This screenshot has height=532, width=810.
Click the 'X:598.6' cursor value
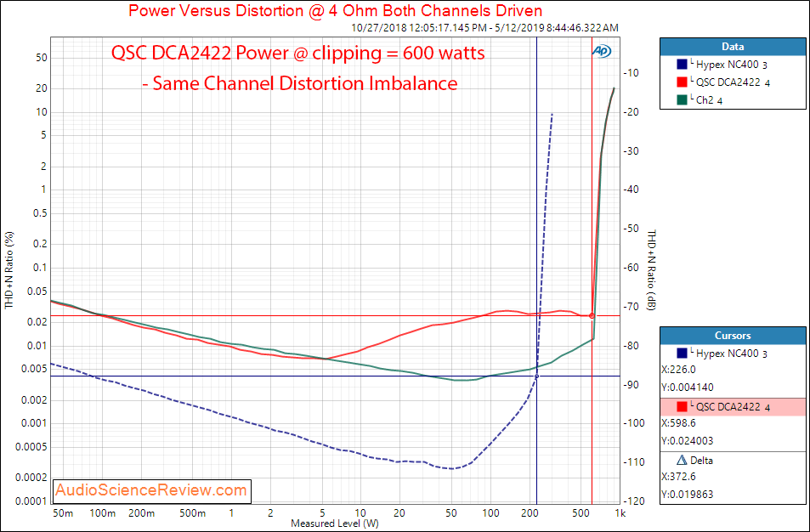(678, 423)
